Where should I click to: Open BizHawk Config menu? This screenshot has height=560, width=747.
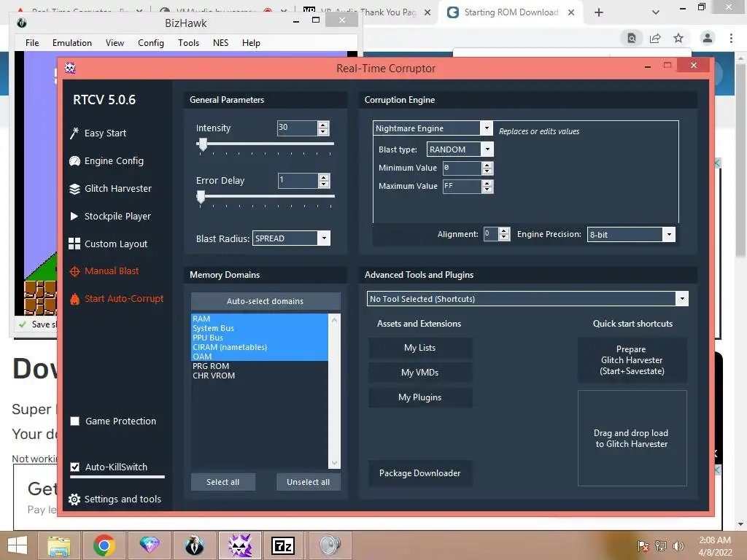151,43
